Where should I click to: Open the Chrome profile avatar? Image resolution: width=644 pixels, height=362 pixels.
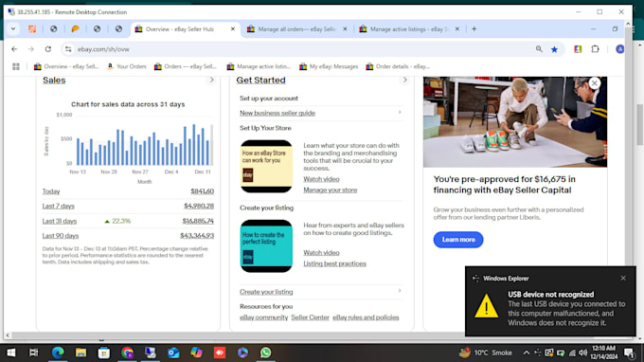tap(619, 49)
